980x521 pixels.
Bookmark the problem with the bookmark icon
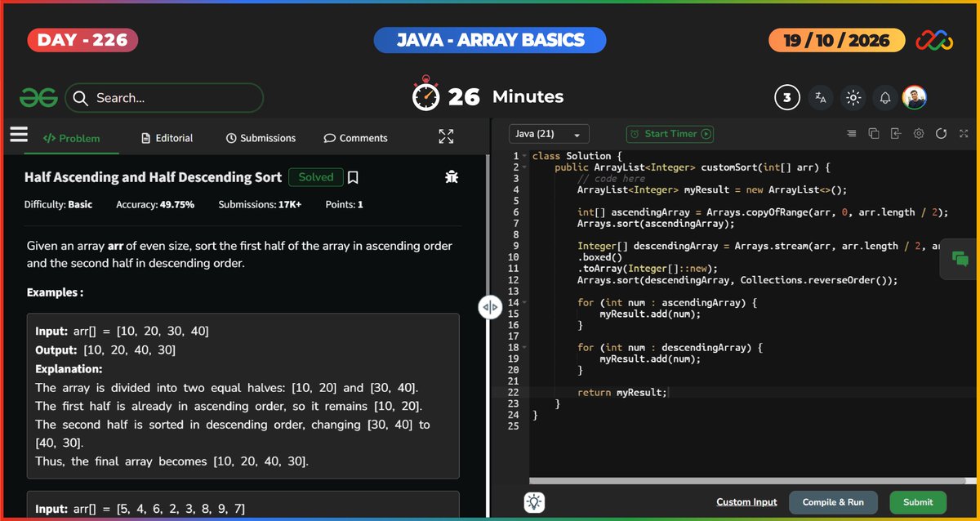[353, 177]
